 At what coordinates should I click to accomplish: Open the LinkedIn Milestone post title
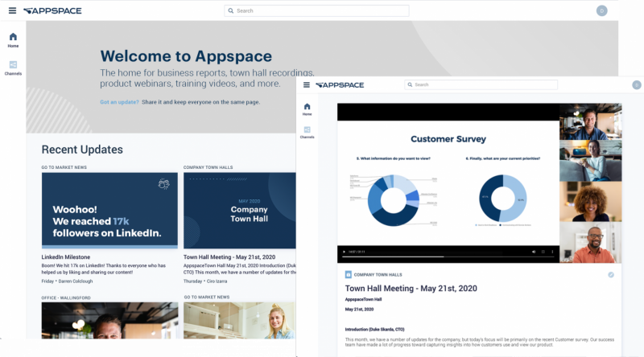66,256
